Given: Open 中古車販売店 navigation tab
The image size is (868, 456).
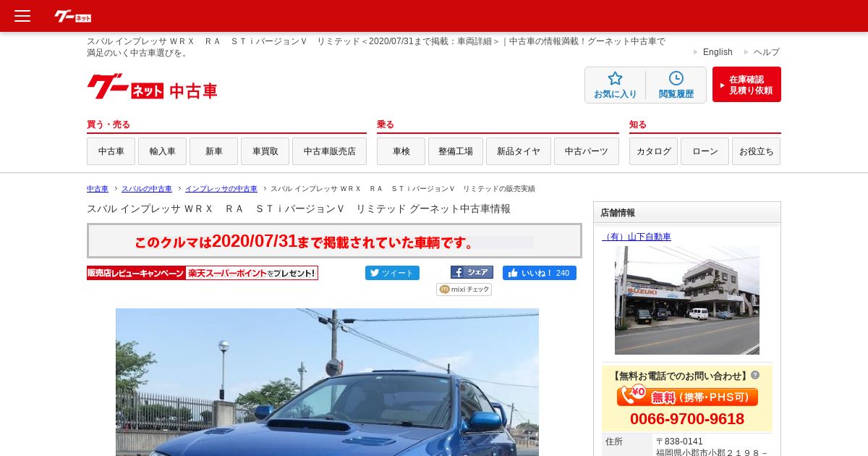Looking at the screenshot, I should (x=329, y=151).
